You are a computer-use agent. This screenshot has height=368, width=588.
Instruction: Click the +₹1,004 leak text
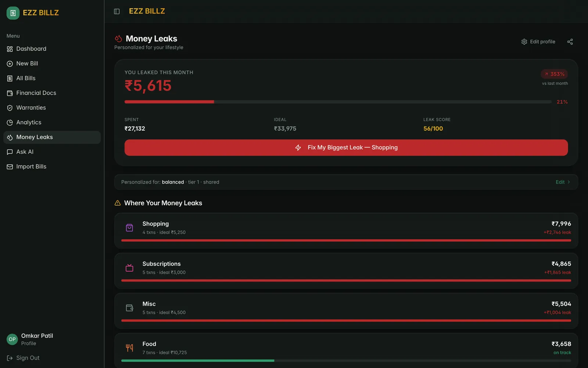pyautogui.click(x=557, y=313)
